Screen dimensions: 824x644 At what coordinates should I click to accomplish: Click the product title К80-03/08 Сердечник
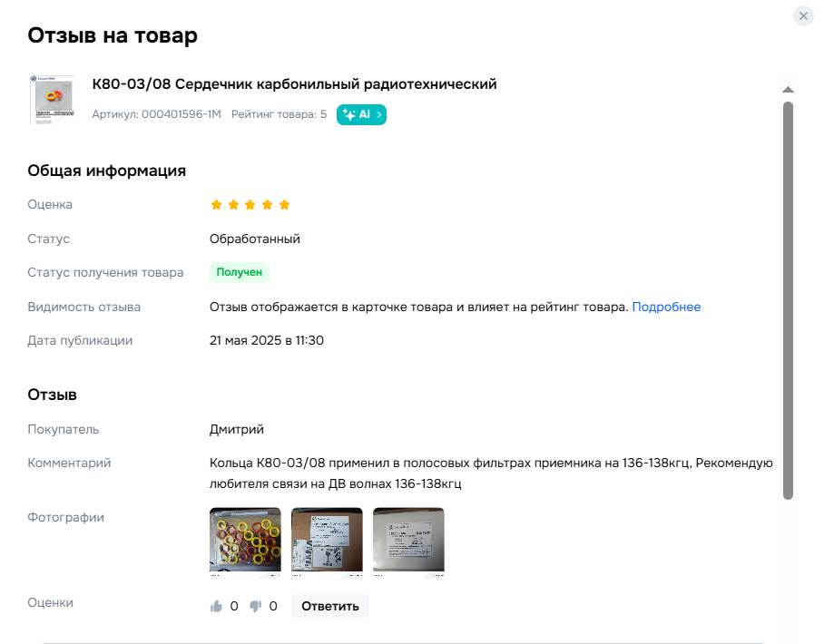tap(294, 84)
